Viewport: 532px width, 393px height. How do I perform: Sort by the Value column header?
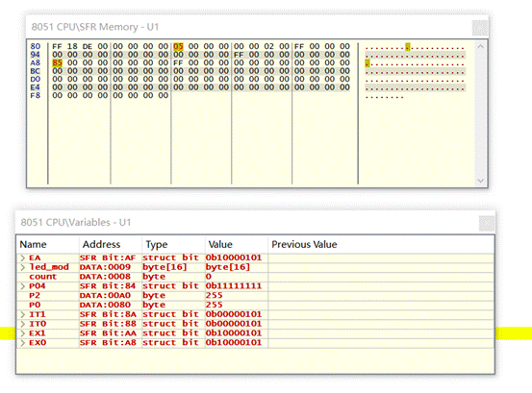pos(236,244)
